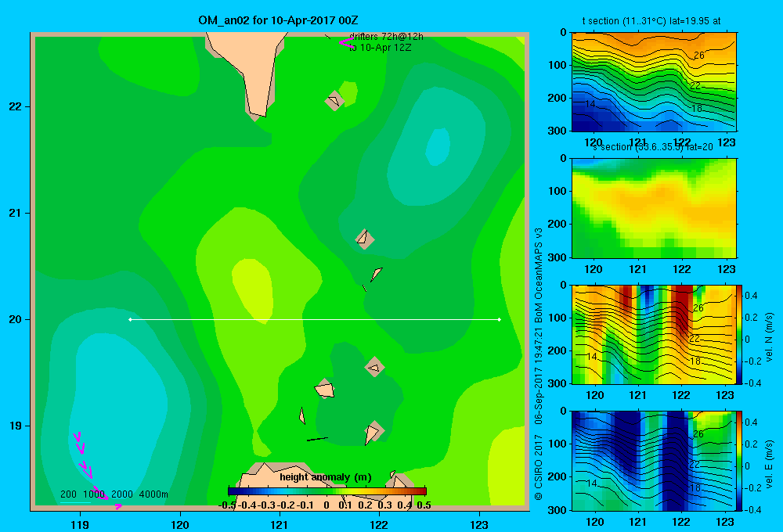Click the "vel. N (m/s)" axis label
This screenshot has height=532, width=783.
(x=769, y=337)
